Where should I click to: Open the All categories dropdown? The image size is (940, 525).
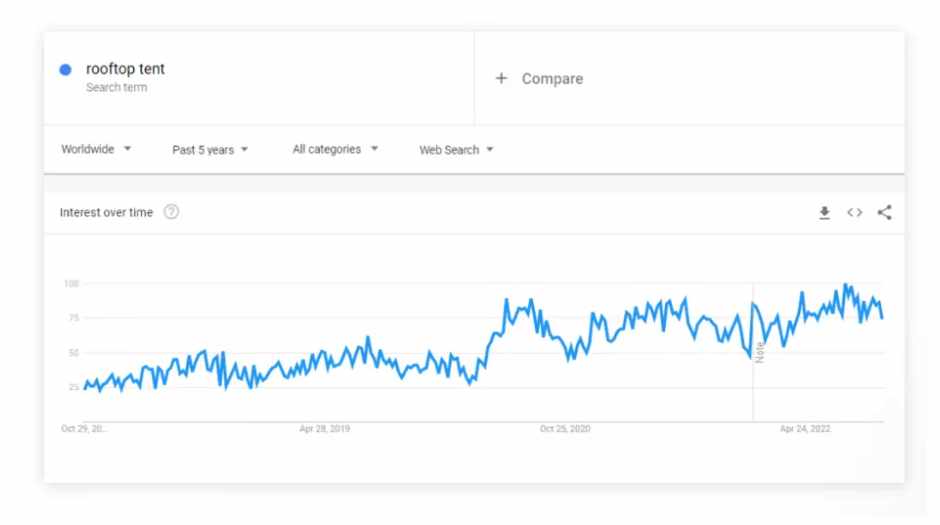(335, 149)
